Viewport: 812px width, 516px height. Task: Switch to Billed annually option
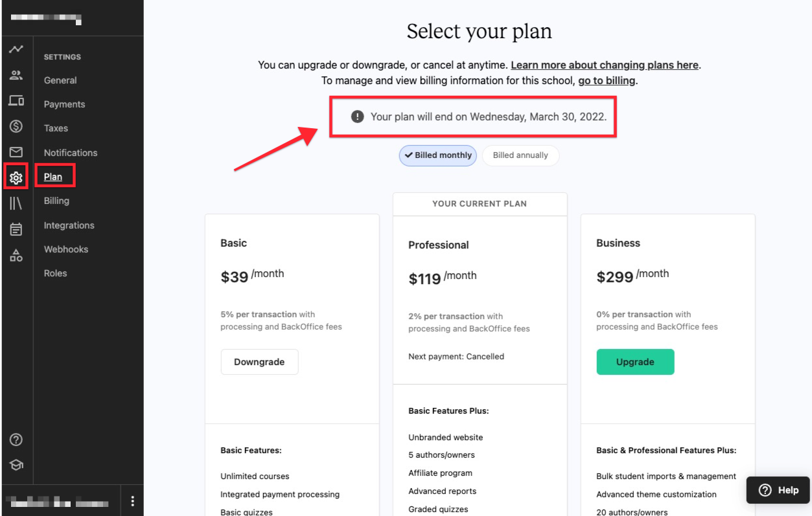click(x=520, y=155)
